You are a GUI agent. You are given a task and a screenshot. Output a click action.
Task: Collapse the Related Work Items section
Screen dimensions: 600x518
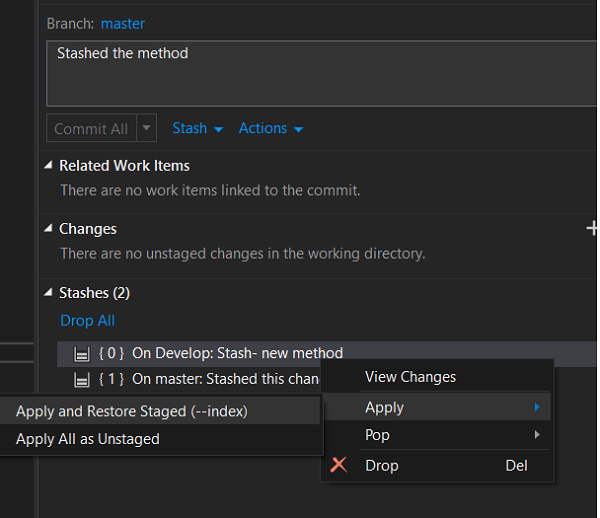[x=48, y=165]
